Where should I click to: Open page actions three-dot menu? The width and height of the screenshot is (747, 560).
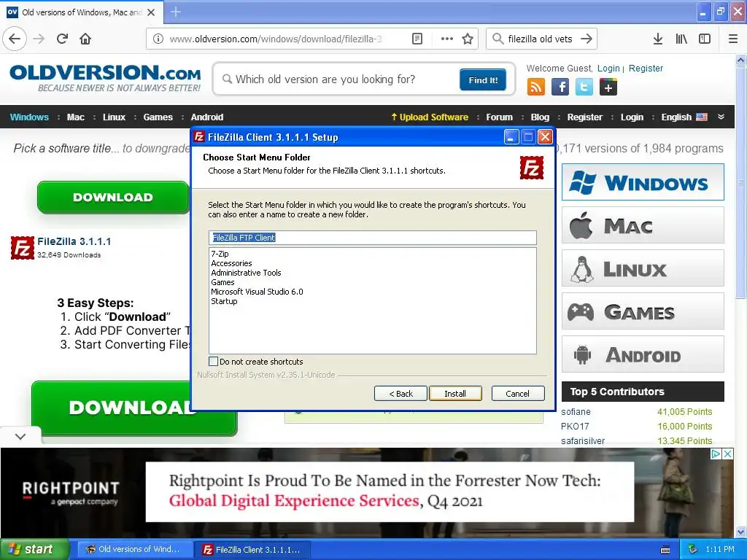447,39
